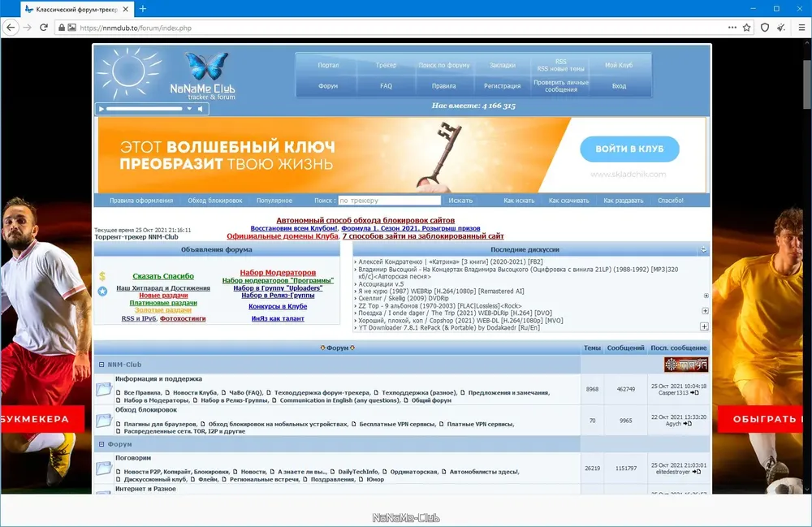Bookmark this page with the star icon

coord(747,28)
